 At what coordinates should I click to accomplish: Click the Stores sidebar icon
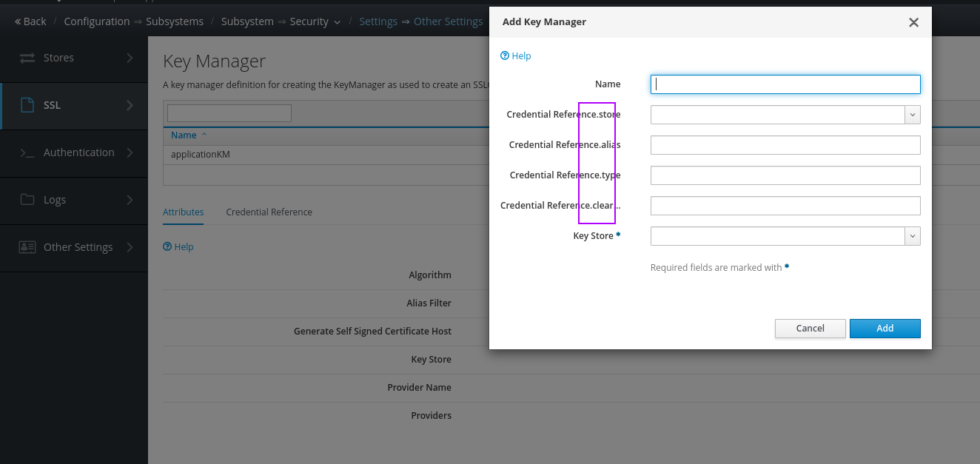point(27,58)
